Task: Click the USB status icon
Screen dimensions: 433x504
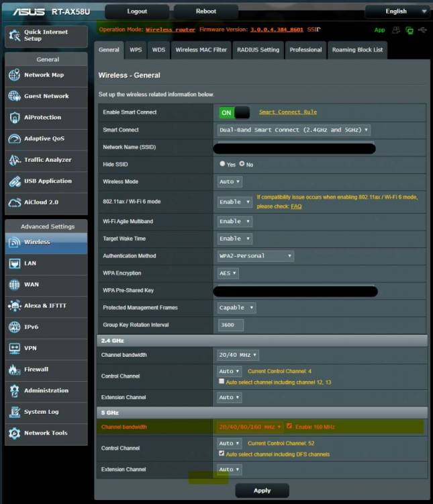Action: click(x=422, y=30)
